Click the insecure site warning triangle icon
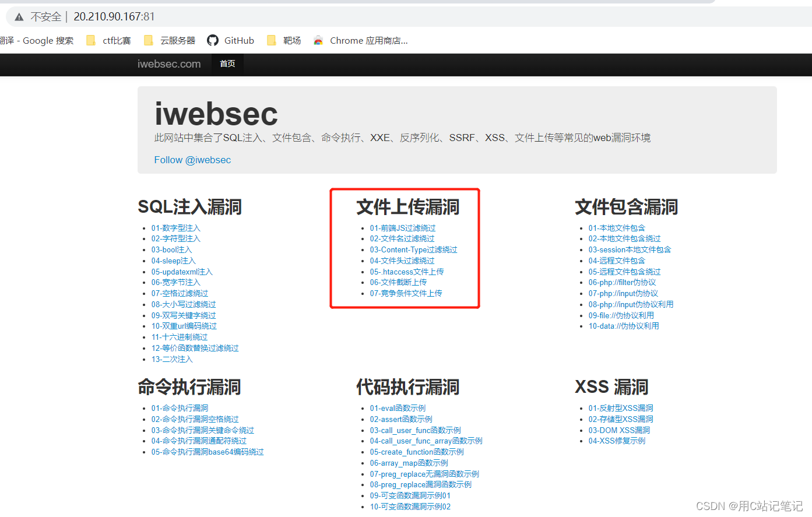The height and width of the screenshot is (517, 812). [19, 17]
